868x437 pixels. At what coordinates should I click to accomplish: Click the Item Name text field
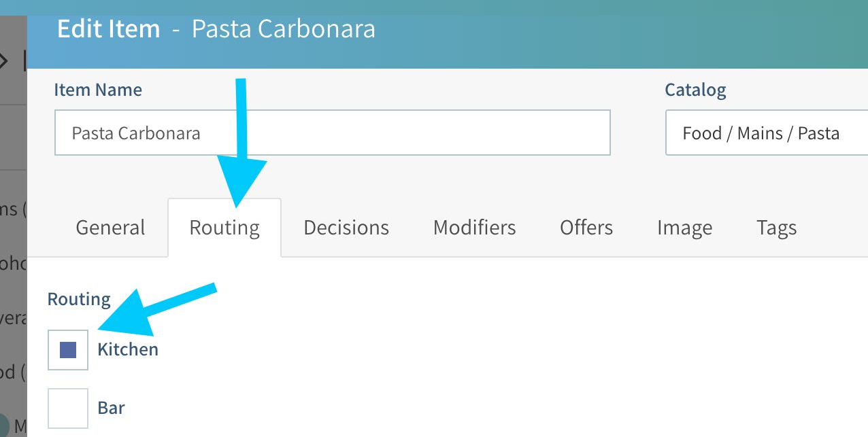pyautogui.click(x=332, y=133)
